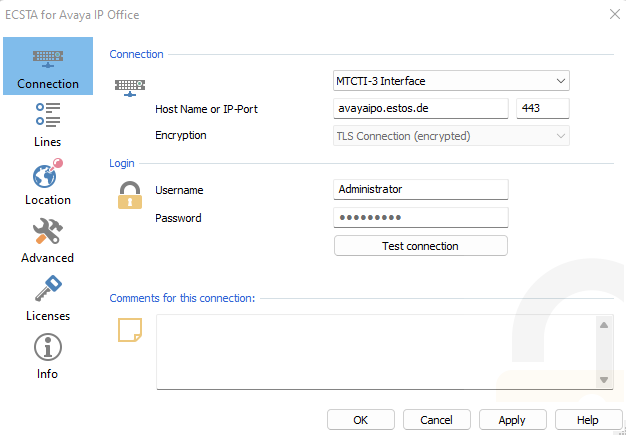
Task: Click the 'Connection' section heading
Action: coord(137,54)
